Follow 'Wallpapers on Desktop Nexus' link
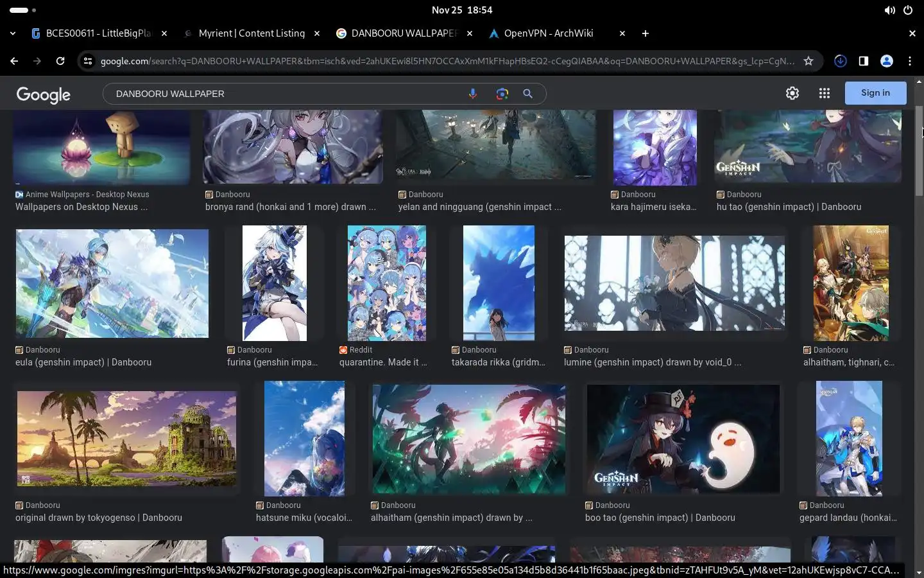The height and width of the screenshot is (578, 924). coord(81,207)
